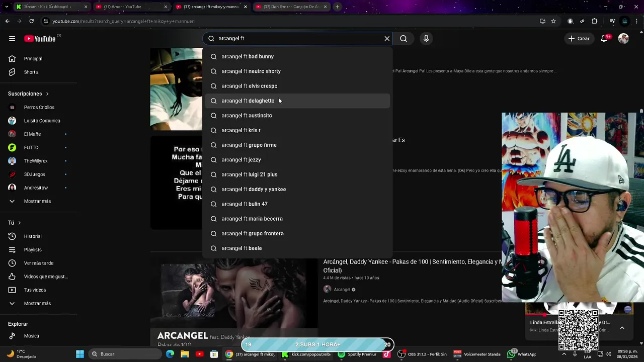Expand the Tú section

click(x=14, y=223)
